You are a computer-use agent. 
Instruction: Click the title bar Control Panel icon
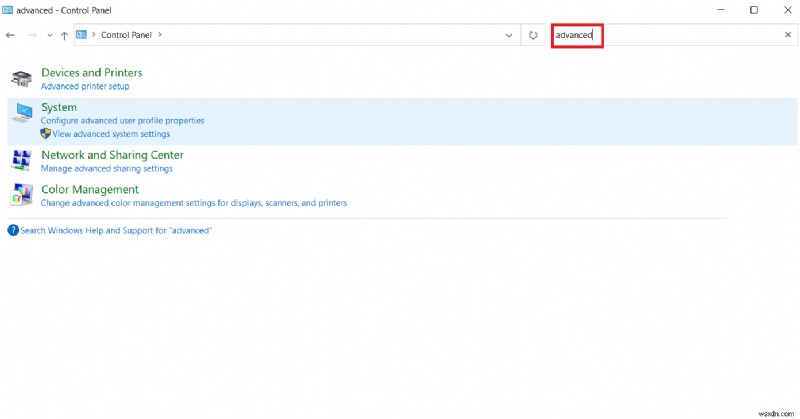click(8, 10)
